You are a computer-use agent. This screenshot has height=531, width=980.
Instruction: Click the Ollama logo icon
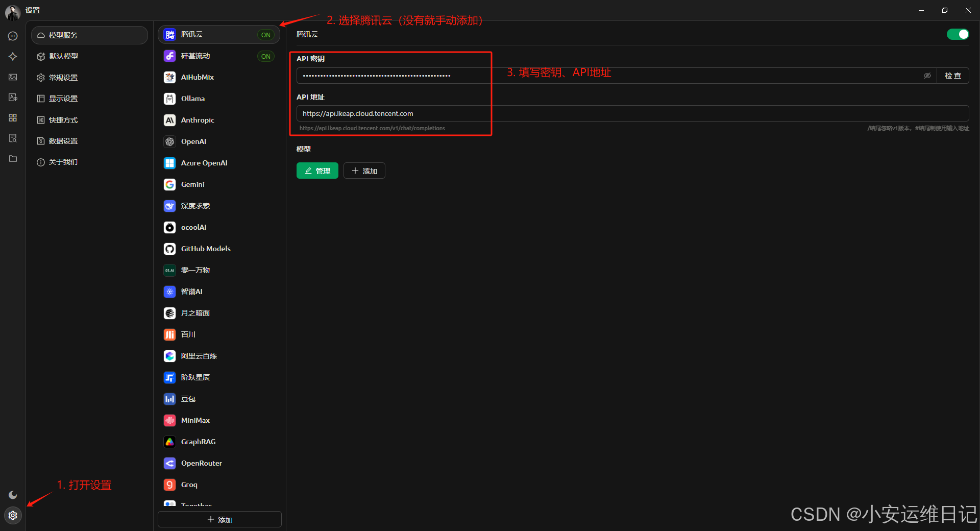pyautogui.click(x=170, y=99)
